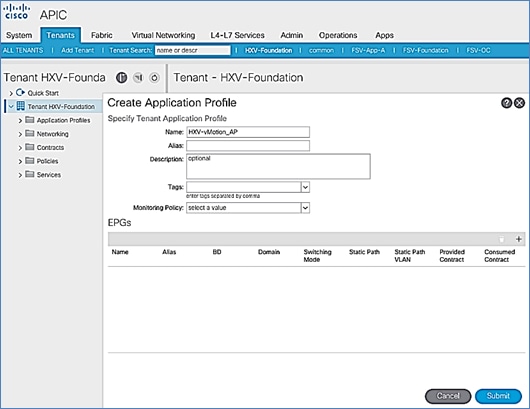Open the FSV-App-A tenant link
The height and width of the screenshot is (409, 530).
tap(368, 50)
